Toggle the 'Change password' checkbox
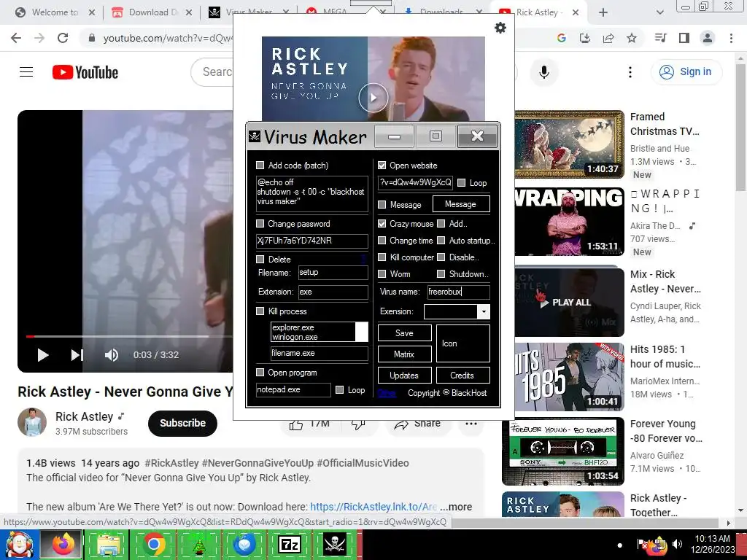The height and width of the screenshot is (560, 747). [260, 224]
